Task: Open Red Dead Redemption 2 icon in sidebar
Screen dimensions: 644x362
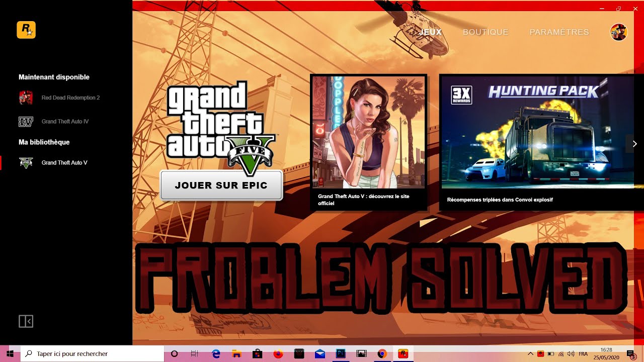Action: pos(26,98)
